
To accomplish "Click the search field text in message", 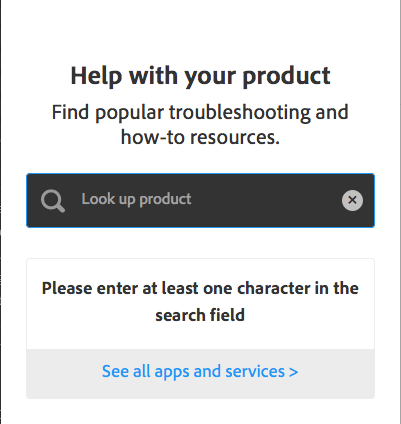I will tap(200, 315).
